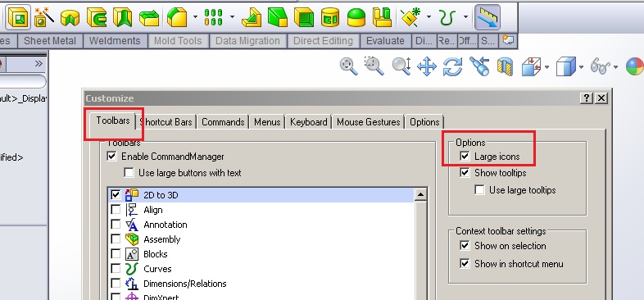This screenshot has width=644, height=300.
Task: Select the Revolved Cut tool
Action: click(x=70, y=18)
